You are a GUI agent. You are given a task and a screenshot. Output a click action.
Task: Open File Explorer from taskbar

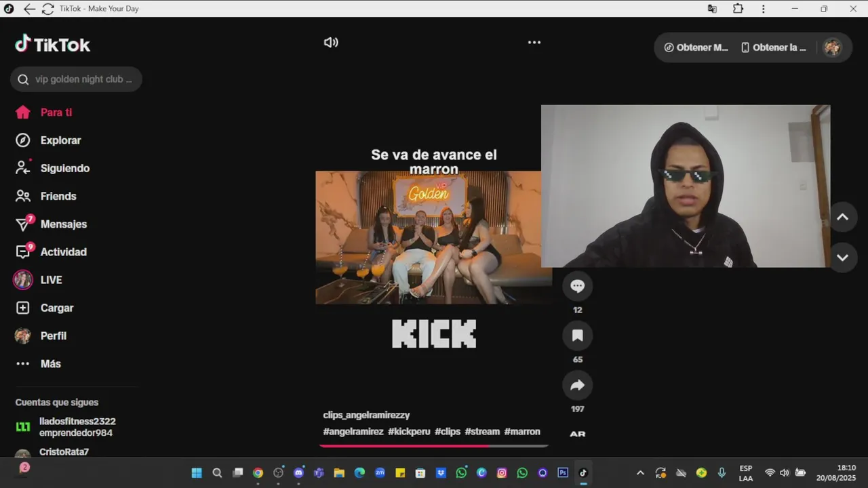pos(339,473)
